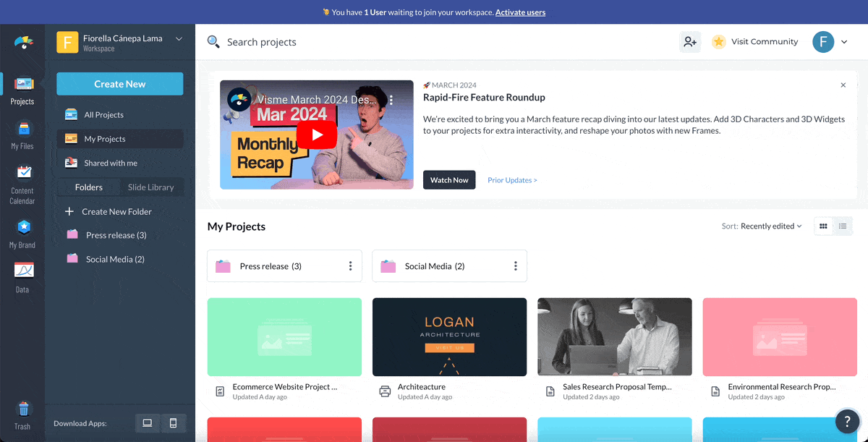Open the Data section icon
868x442 pixels.
(22, 277)
